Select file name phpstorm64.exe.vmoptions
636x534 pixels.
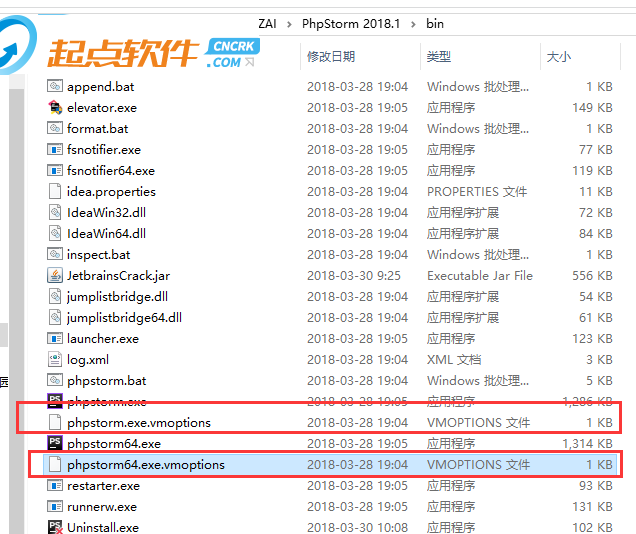pos(146,465)
